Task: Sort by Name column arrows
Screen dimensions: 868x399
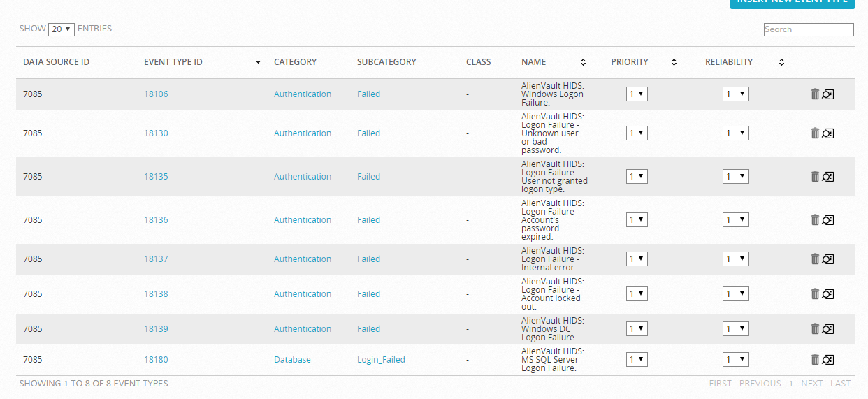Action: 583,62
